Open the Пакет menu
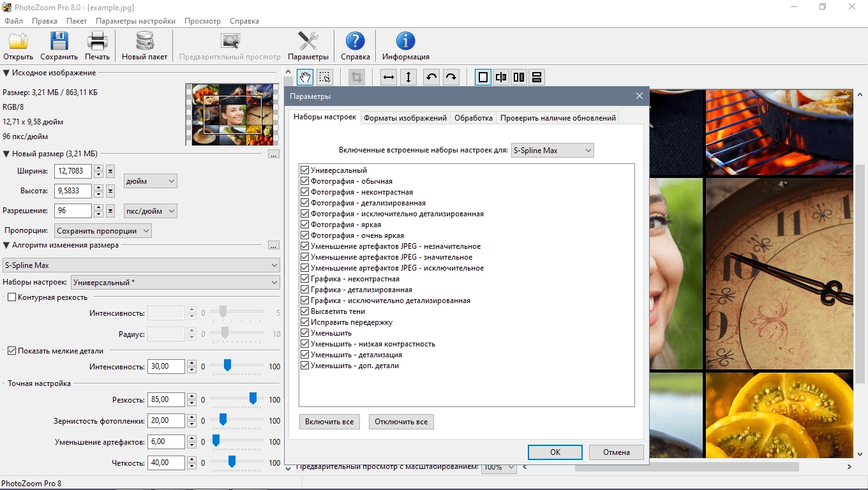 pyautogui.click(x=77, y=21)
